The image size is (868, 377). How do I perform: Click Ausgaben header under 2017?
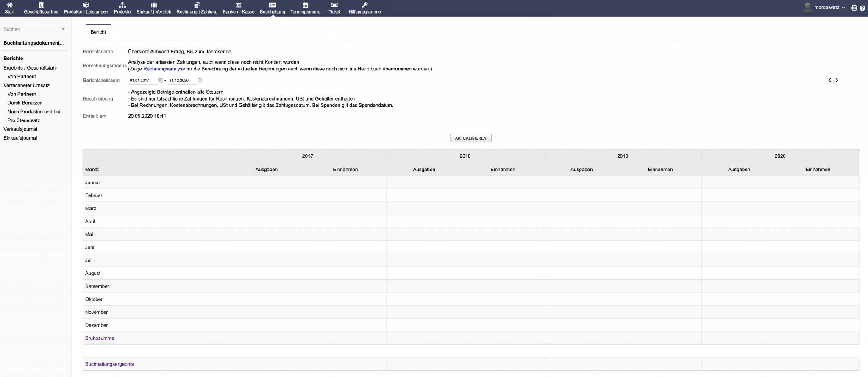267,170
